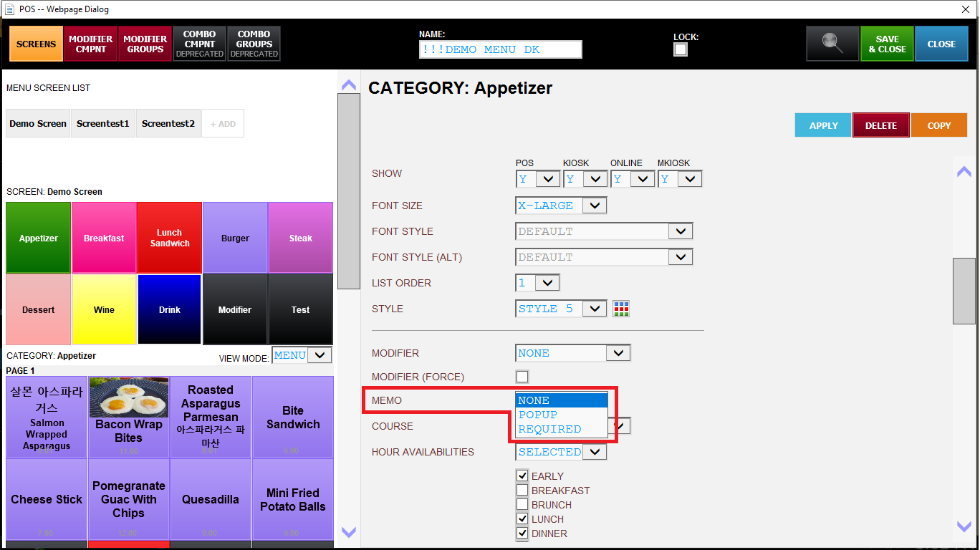This screenshot has width=980, height=550.
Task: Toggle the LOCK checkbox
Action: [681, 49]
